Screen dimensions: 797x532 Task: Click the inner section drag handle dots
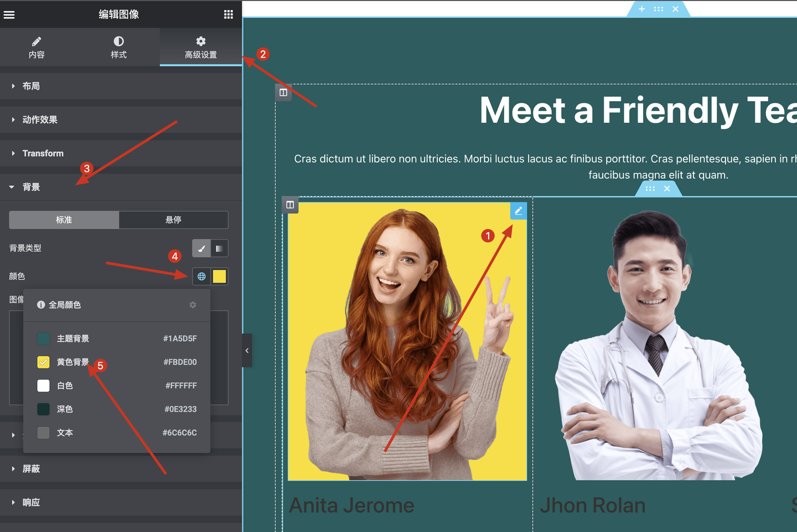click(650, 189)
